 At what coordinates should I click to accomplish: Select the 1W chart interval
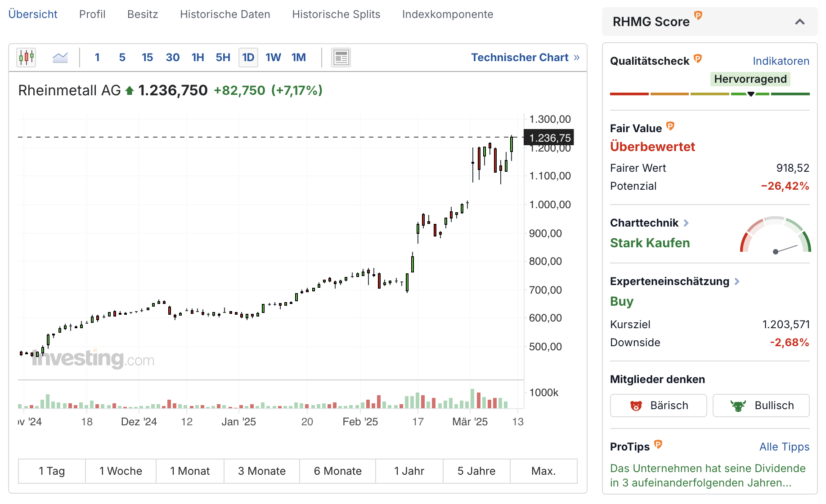coord(274,58)
